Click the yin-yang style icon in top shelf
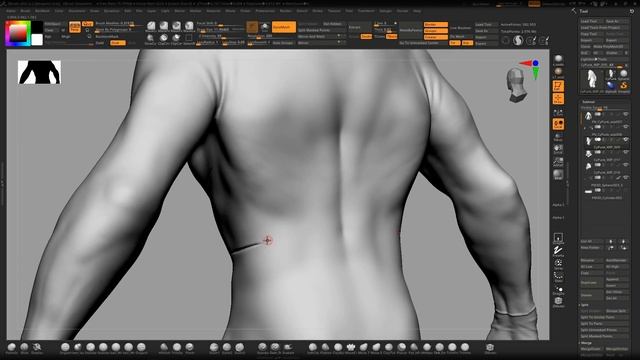This screenshot has height=360, width=640. (518, 40)
